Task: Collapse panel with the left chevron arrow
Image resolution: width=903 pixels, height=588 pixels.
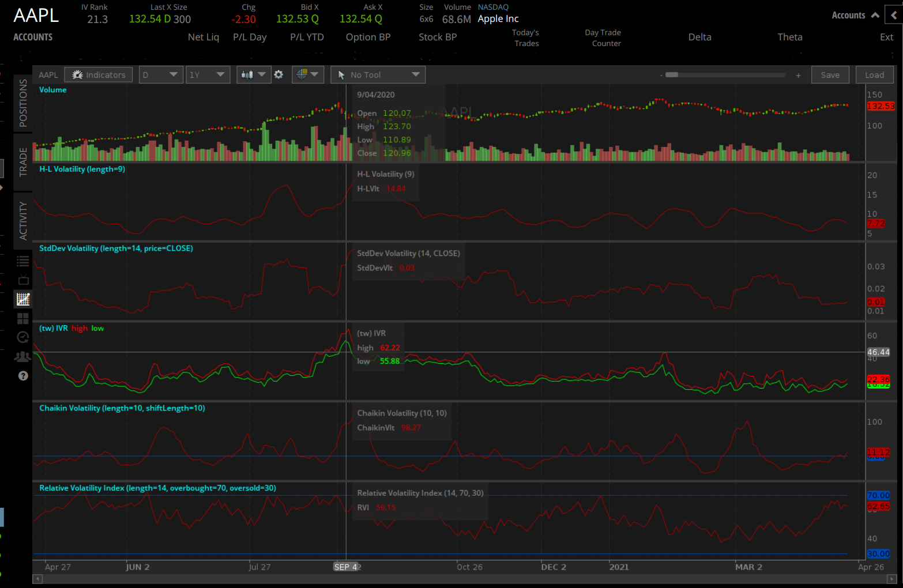Action: point(894,16)
